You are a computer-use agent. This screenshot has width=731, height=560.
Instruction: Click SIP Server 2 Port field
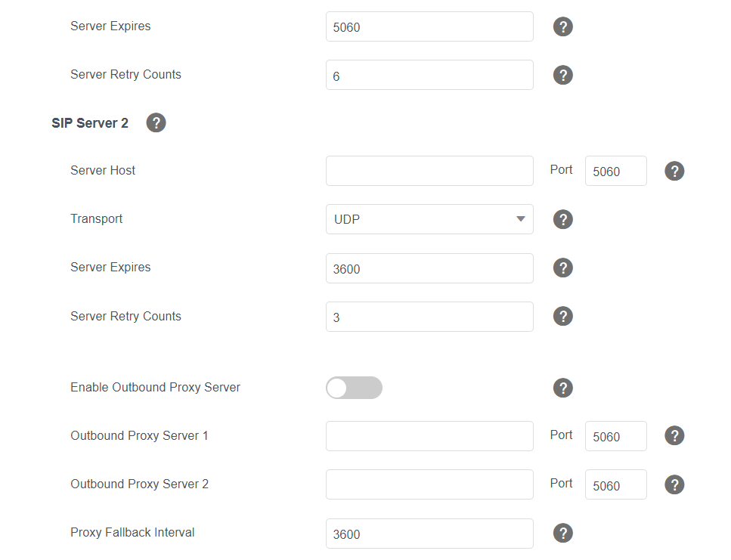point(615,171)
